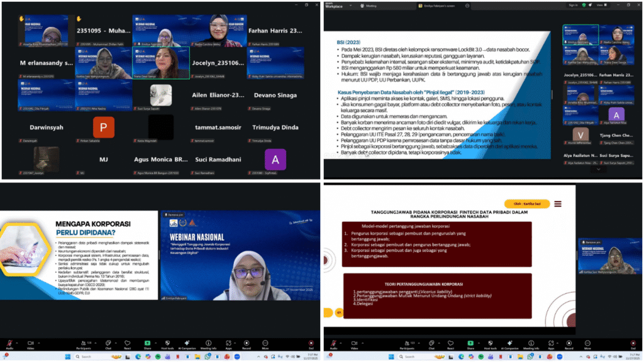Open Host tools in lower-right Zoom toolbar
Viewport: 644px width, 362px height.
pyautogui.click(x=490, y=343)
